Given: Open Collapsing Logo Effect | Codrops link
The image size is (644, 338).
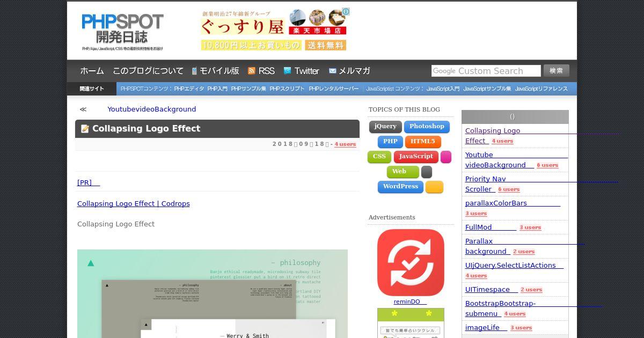Looking at the screenshot, I should (x=134, y=204).
